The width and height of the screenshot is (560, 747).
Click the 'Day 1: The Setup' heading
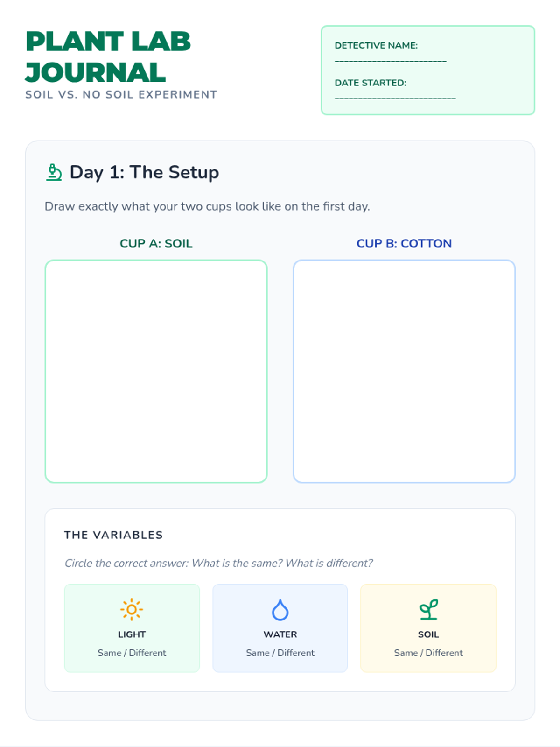click(x=144, y=172)
